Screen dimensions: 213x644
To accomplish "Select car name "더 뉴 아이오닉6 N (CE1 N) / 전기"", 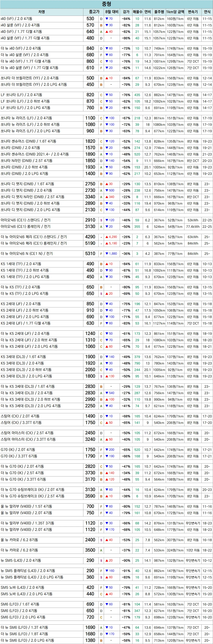I will pyautogui.click(x=27, y=254).
